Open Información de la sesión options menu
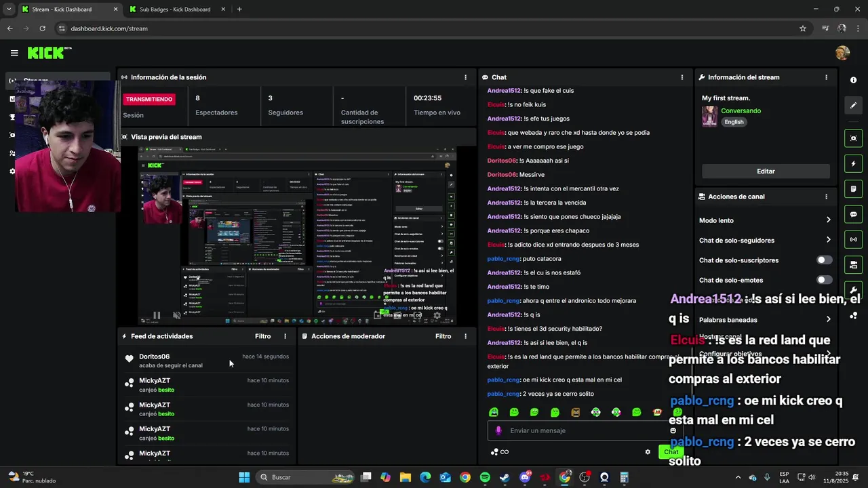The height and width of the screenshot is (488, 868). pyautogui.click(x=465, y=77)
